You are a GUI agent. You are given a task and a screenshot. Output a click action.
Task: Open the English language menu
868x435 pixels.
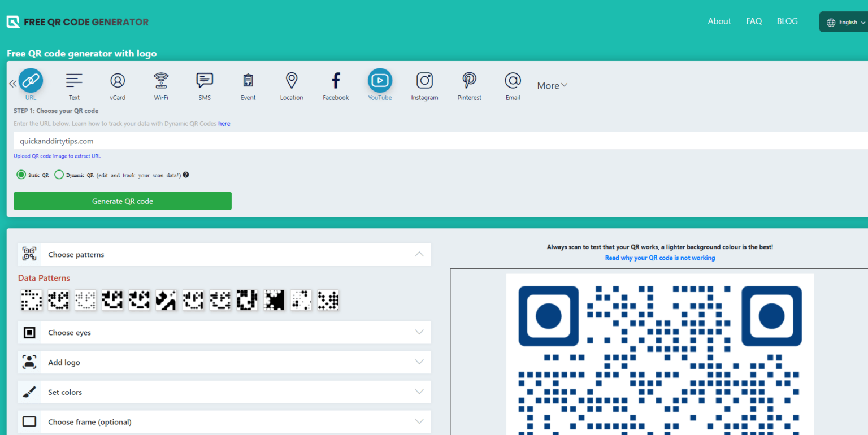[x=846, y=21]
